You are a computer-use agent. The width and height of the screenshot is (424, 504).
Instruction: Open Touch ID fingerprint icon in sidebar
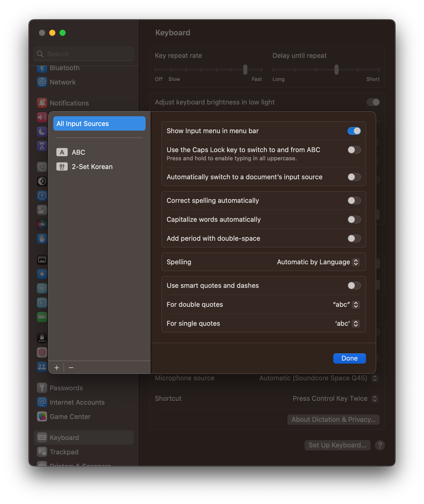(x=42, y=352)
